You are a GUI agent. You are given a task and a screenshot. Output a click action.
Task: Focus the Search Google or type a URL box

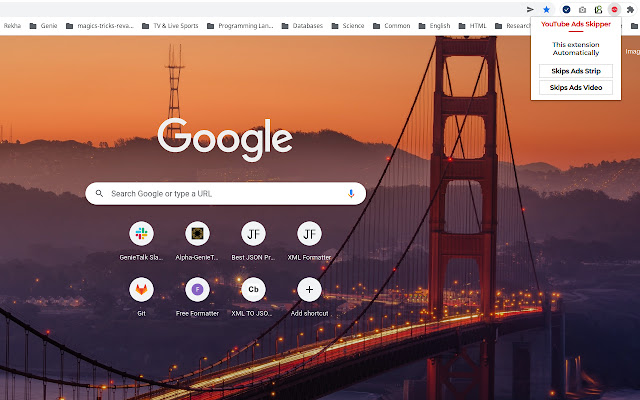pos(226,193)
